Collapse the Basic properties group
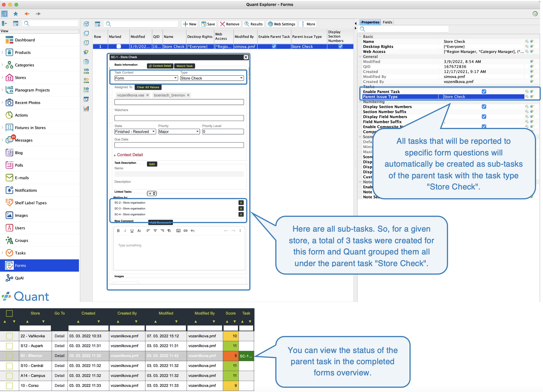Image resolution: width=543 pixels, height=392 pixels. pos(360,36)
